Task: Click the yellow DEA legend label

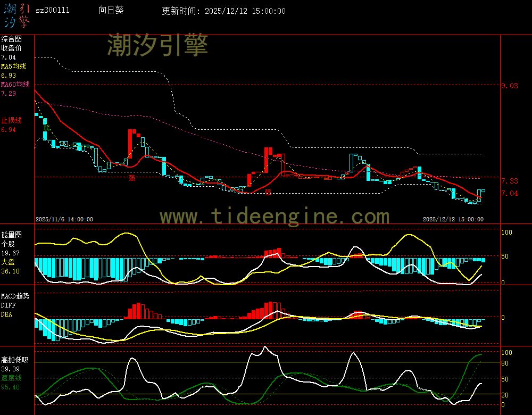Action: (6, 314)
